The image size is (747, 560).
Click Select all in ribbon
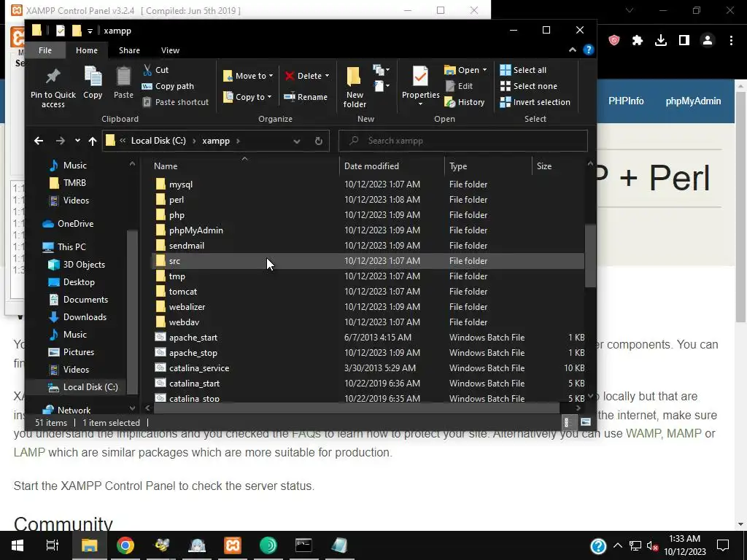(523, 70)
